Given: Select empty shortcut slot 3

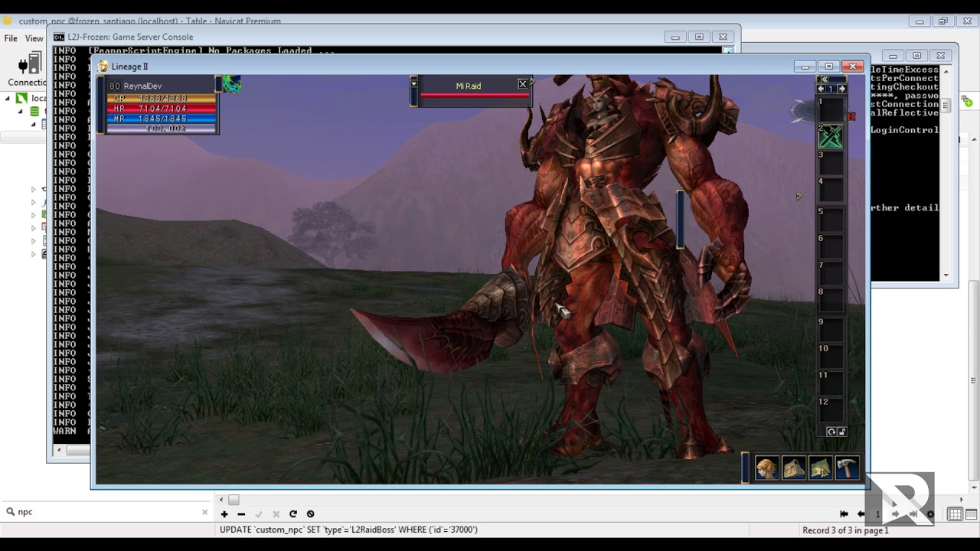Looking at the screenshot, I should 831,163.
